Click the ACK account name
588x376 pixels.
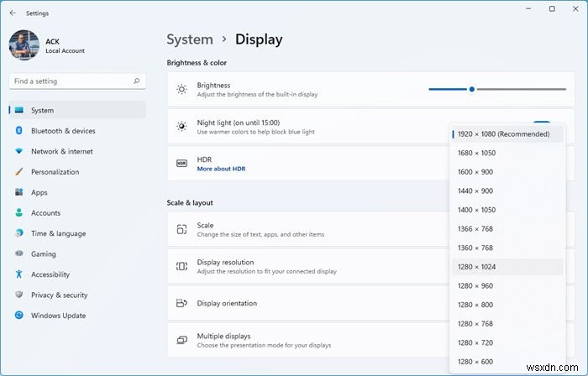[52, 41]
